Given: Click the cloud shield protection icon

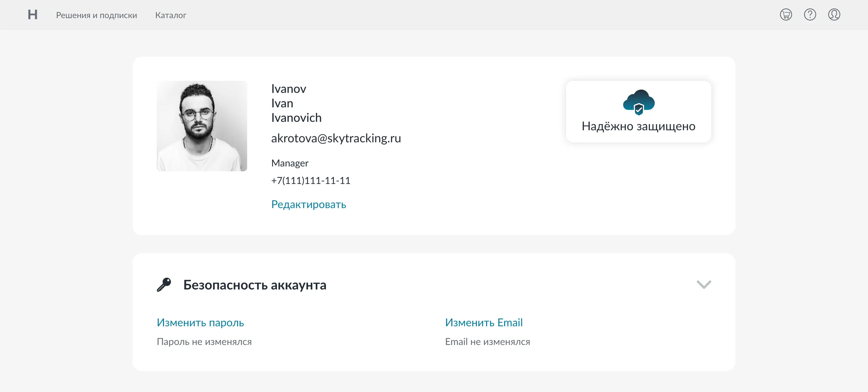Looking at the screenshot, I should [x=639, y=102].
